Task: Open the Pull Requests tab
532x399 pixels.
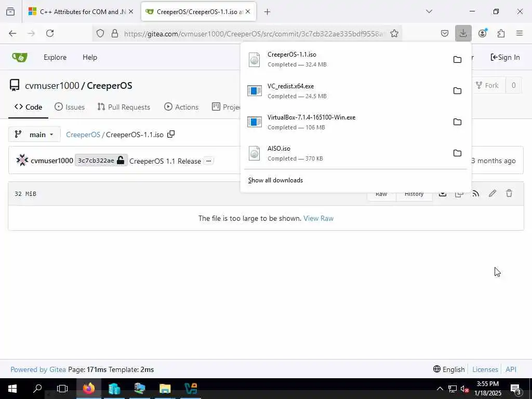Action: 124,107
